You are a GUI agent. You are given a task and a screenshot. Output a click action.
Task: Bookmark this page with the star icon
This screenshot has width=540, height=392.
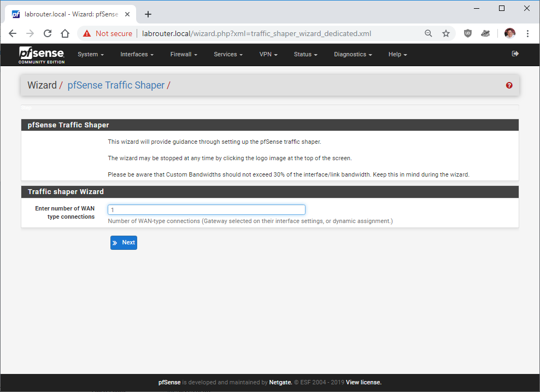click(x=446, y=33)
